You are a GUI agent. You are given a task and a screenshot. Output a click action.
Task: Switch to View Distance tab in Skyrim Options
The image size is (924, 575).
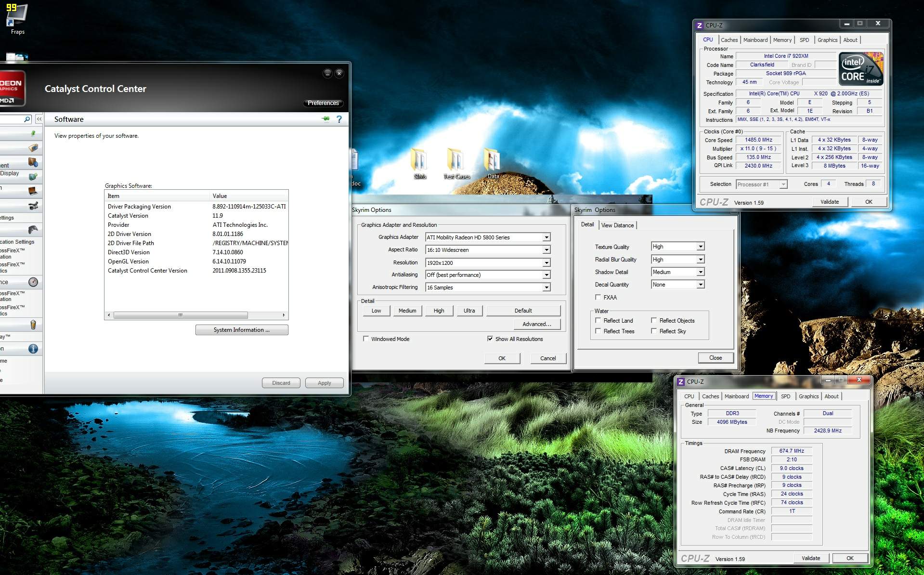click(617, 225)
